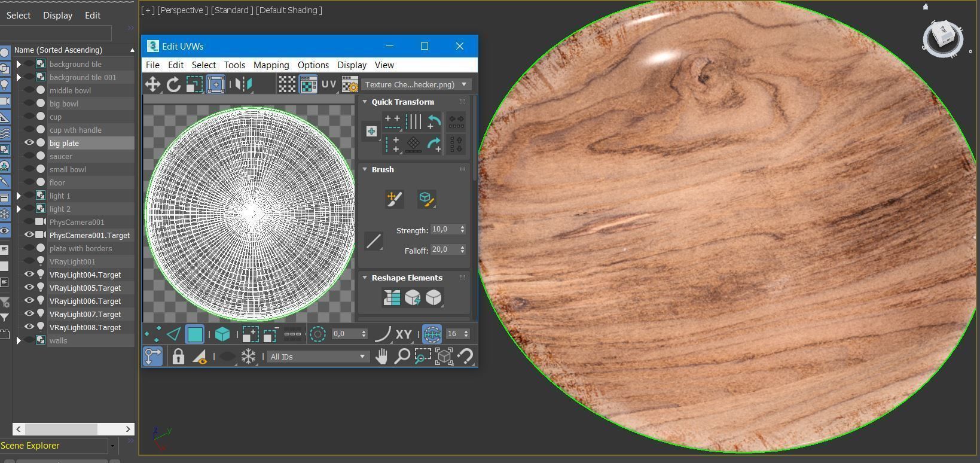The width and height of the screenshot is (980, 463).
Task: Toggle Select by Element cube icon
Action: coord(222,334)
